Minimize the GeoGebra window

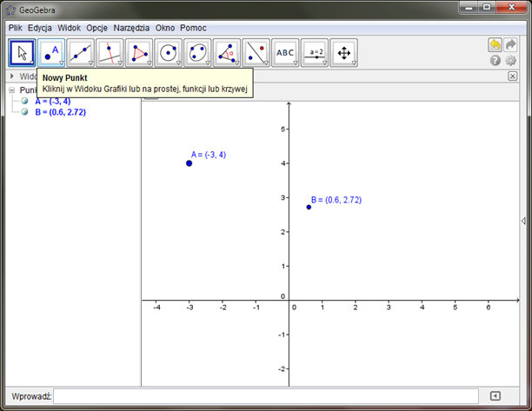469,8
